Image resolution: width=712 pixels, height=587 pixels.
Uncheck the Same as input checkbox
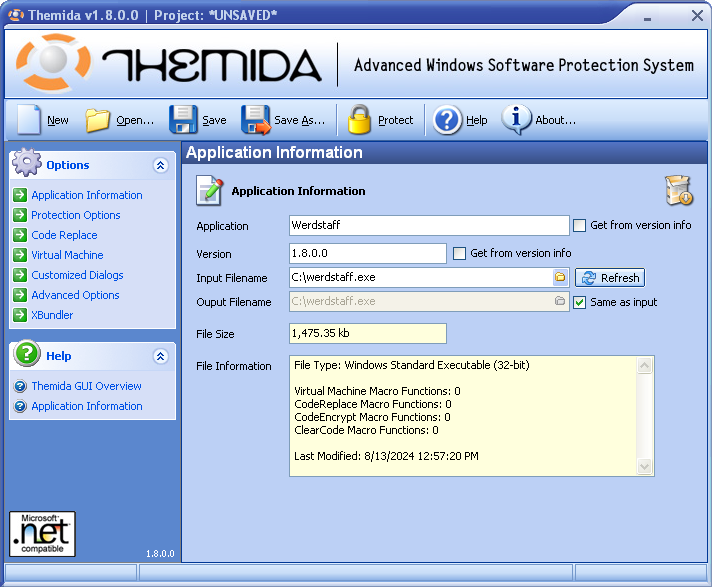pos(579,302)
